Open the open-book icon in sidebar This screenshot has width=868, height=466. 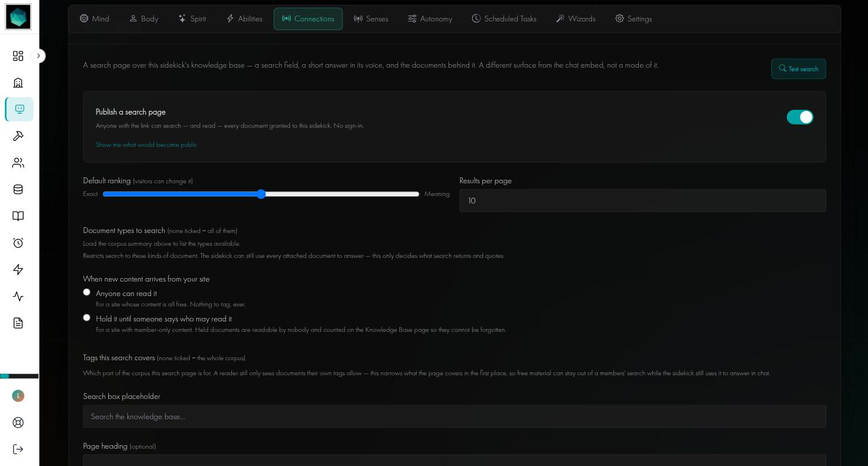18,216
